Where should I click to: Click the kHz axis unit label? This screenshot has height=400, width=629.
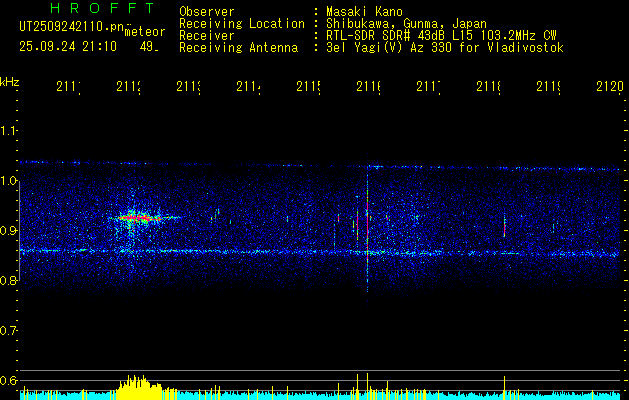point(9,82)
